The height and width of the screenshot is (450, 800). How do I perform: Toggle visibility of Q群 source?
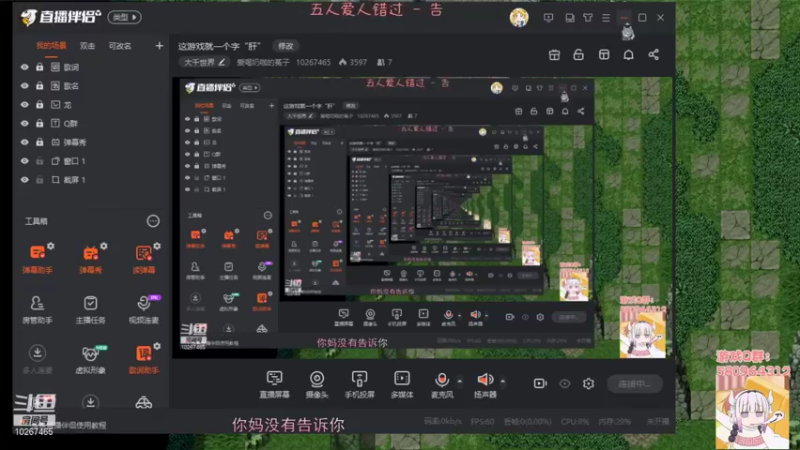pos(24,123)
